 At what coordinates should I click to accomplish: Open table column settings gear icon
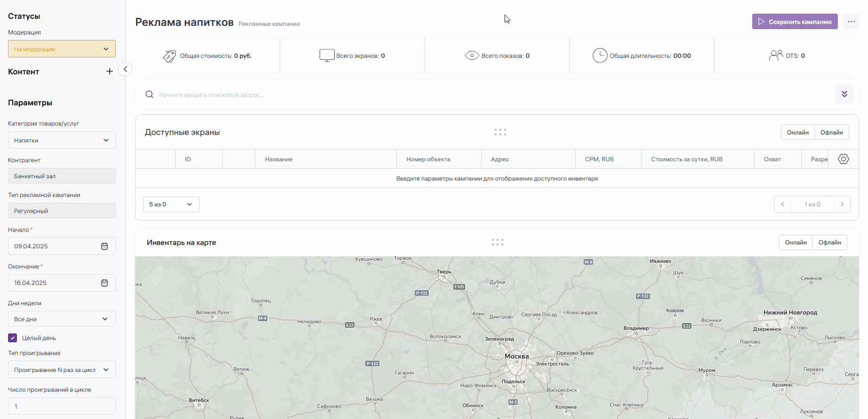pyautogui.click(x=843, y=159)
